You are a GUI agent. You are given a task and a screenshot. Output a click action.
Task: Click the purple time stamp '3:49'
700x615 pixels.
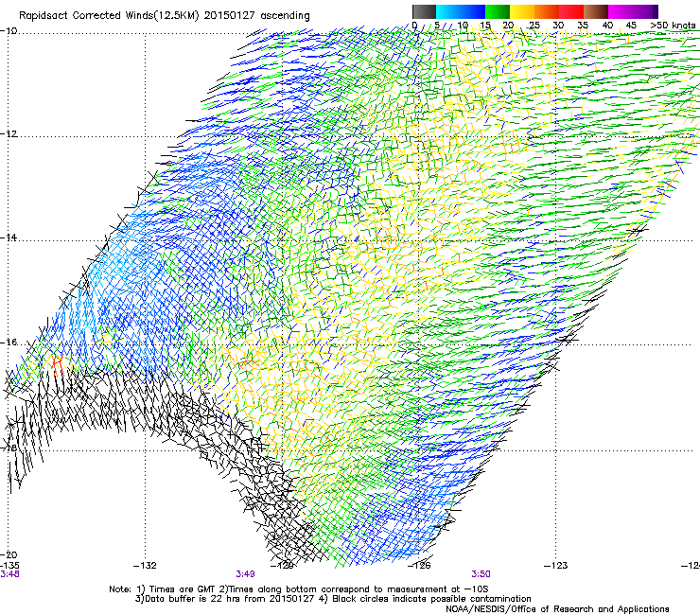point(245,574)
